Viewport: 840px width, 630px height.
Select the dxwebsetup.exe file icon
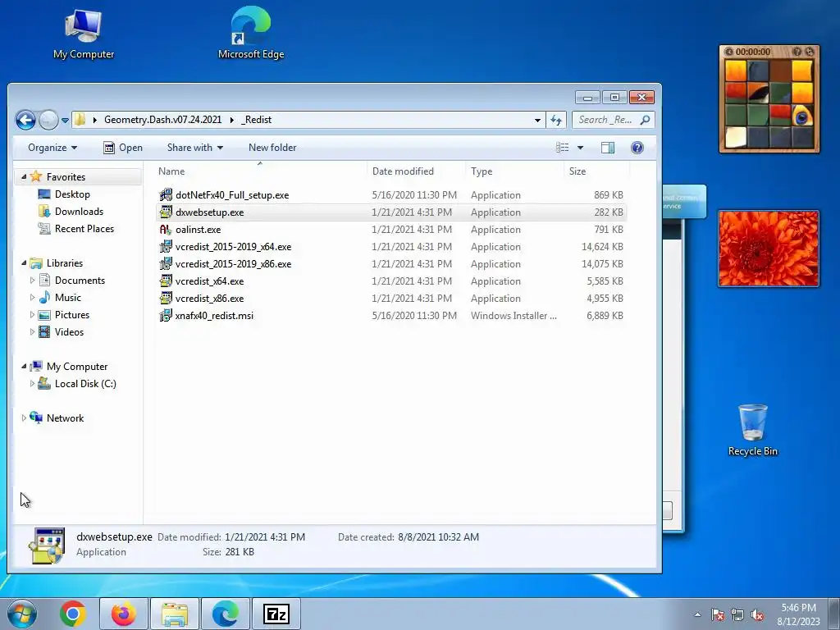click(166, 212)
